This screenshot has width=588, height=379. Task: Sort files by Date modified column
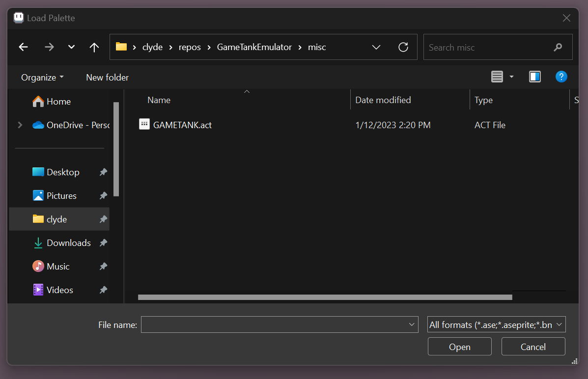tap(383, 100)
